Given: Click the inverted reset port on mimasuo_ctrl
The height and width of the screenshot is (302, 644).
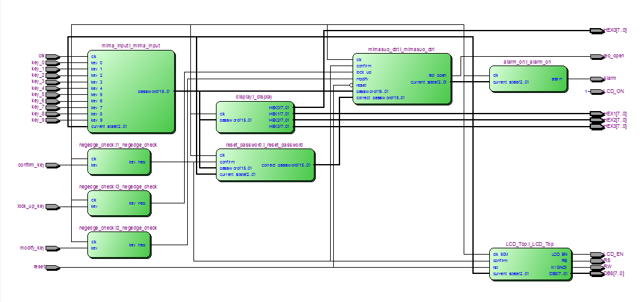Looking at the screenshot, I should pyautogui.click(x=361, y=85).
